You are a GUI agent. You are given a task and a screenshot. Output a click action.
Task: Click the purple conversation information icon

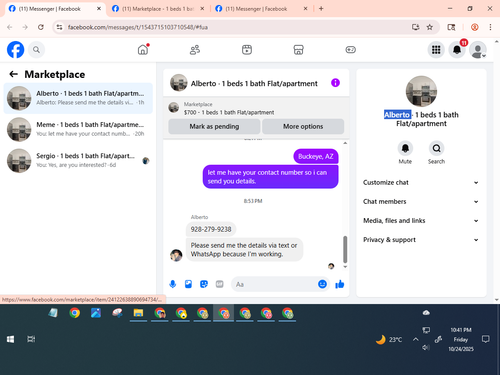click(x=335, y=83)
